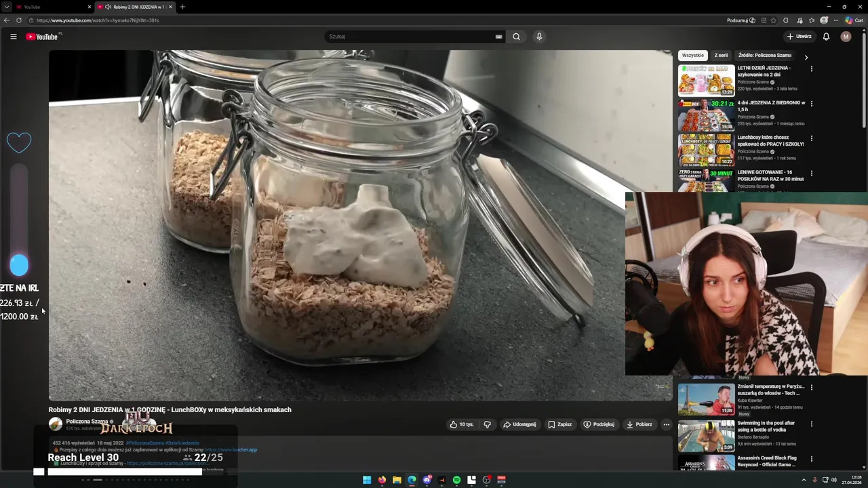The height and width of the screenshot is (488, 868).
Task: Dislike the video with thumbs down
Action: point(487,424)
